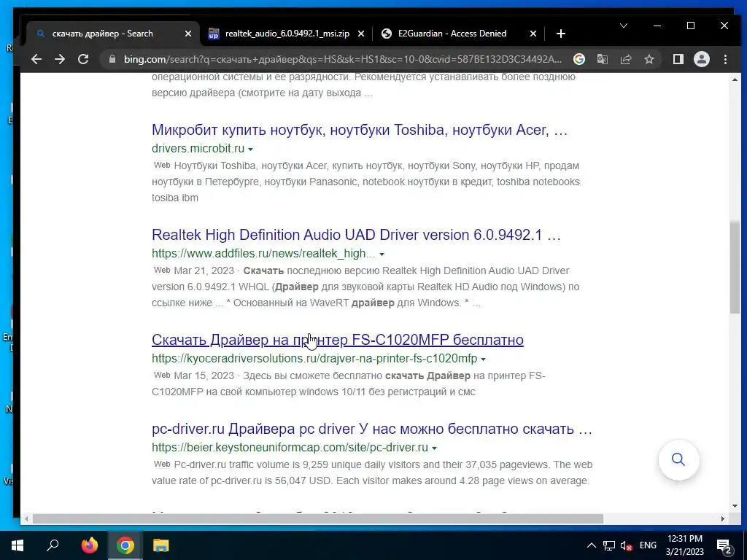This screenshot has width=747, height=560.
Task: Open the Windows Start menu
Action: [x=18, y=545]
